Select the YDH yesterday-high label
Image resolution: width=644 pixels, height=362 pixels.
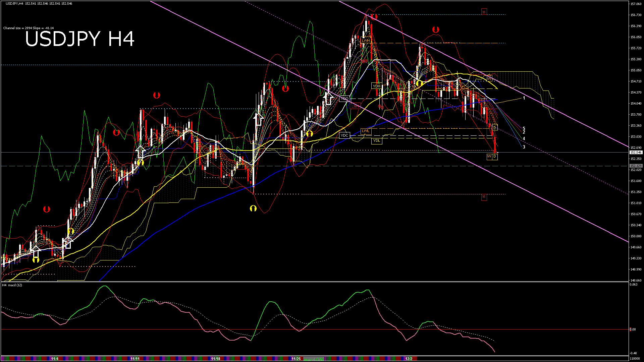(377, 86)
